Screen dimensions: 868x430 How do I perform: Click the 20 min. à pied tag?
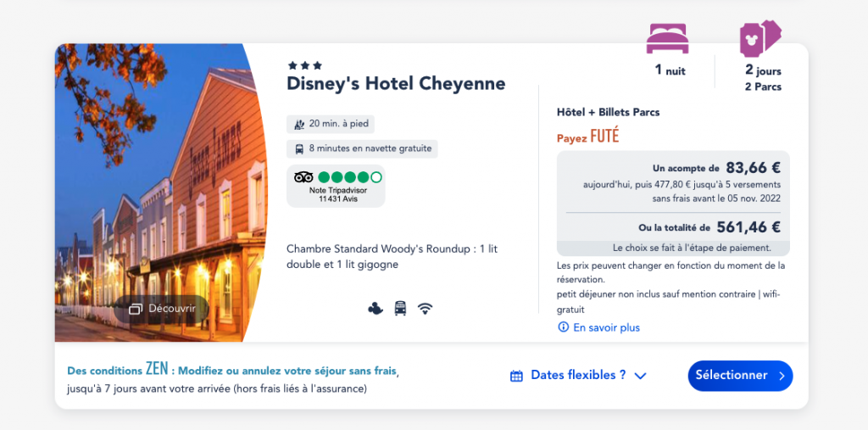[331, 124]
